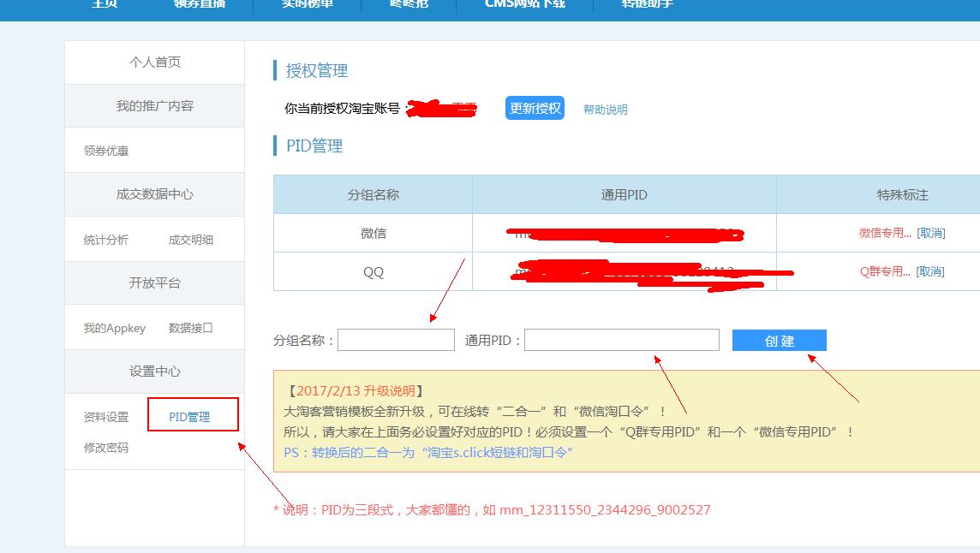Click inside the 分组名称 input field
This screenshot has width=980, height=553.
[396, 339]
